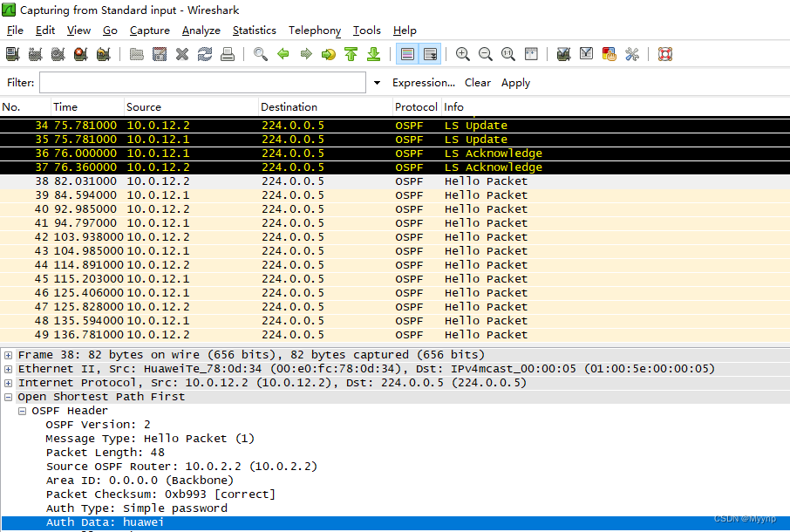This screenshot has height=532, width=790.
Task: Edit capture filter icon
Action: point(564,54)
